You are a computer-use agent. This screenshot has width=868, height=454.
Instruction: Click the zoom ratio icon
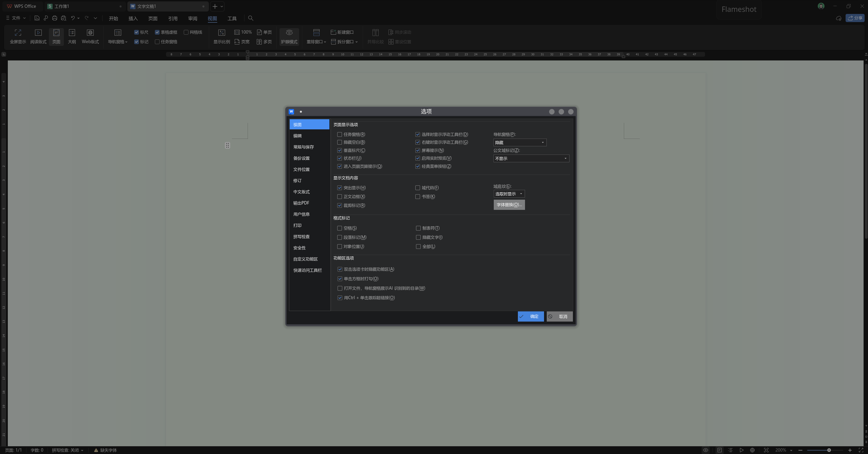[x=221, y=33]
